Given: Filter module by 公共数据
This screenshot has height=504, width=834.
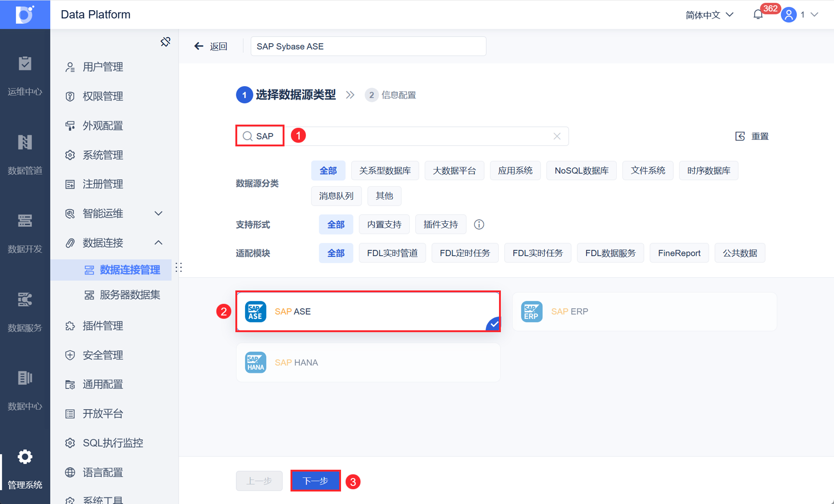Looking at the screenshot, I should (x=740, y=253).
